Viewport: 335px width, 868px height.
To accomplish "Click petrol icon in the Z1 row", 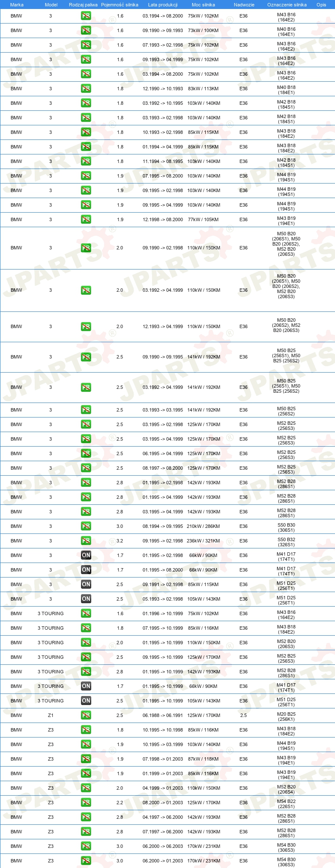I will (86, 715).
